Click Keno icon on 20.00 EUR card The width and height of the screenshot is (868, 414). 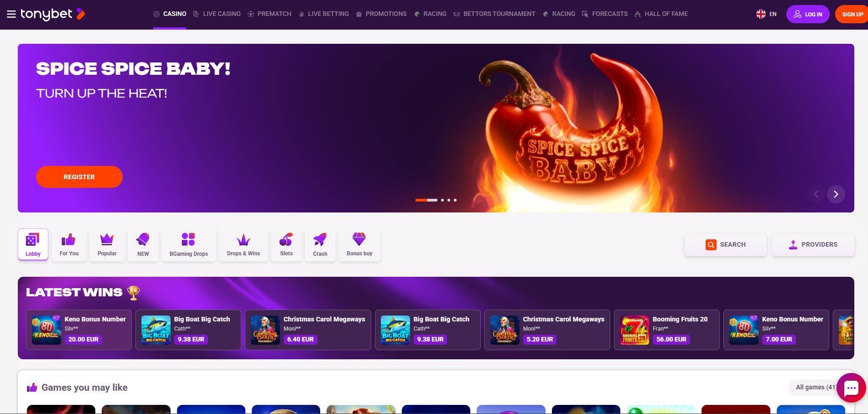click(47, 330)
